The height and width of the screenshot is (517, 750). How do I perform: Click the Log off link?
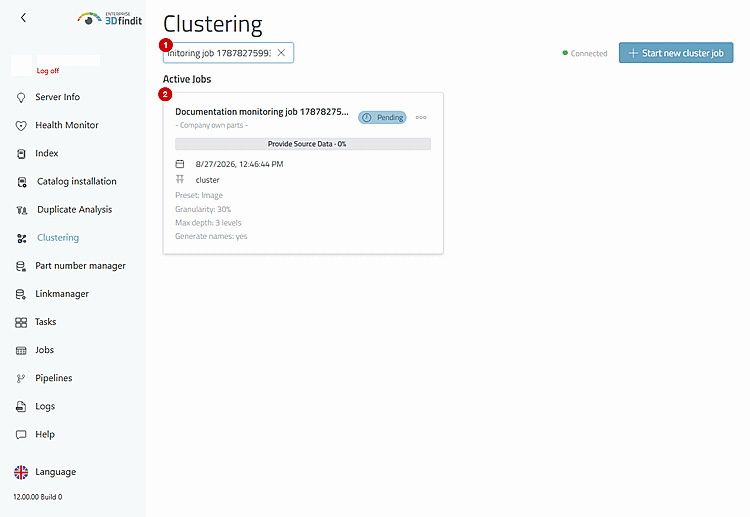48,71
